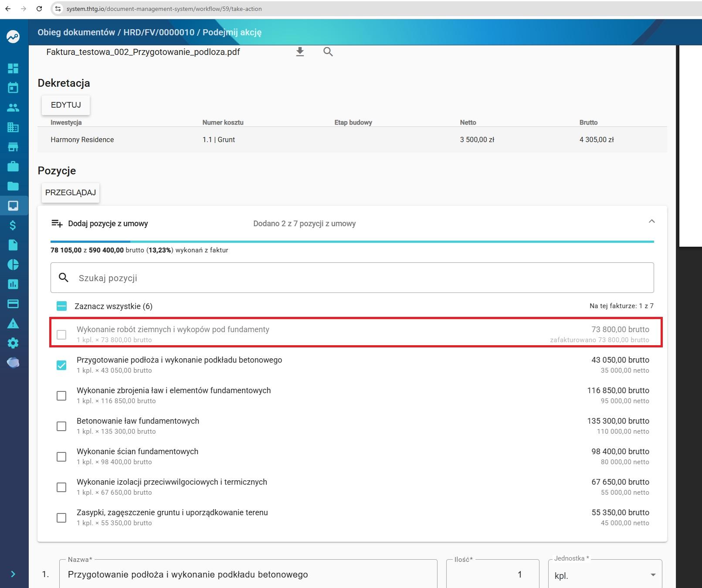
Task: Check 'Wykonanie izolacji przeciwwilgociowych i termicznych'
Action: pyautogui.click(x=61, y=487)
